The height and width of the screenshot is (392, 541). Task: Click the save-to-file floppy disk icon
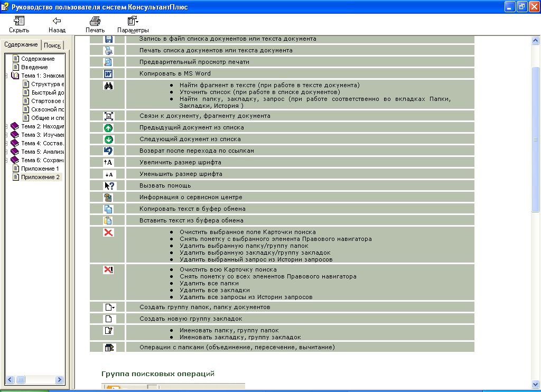[108, 39]
